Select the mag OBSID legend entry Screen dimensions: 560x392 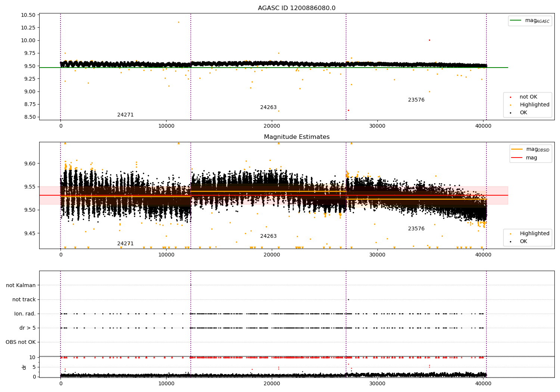(531, 149)
